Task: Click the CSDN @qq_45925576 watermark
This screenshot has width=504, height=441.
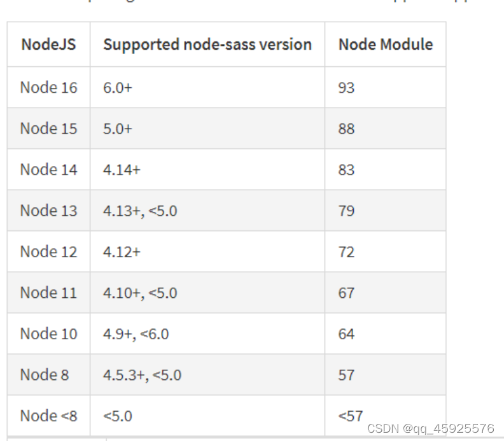Action: click(x=430, y=428)
